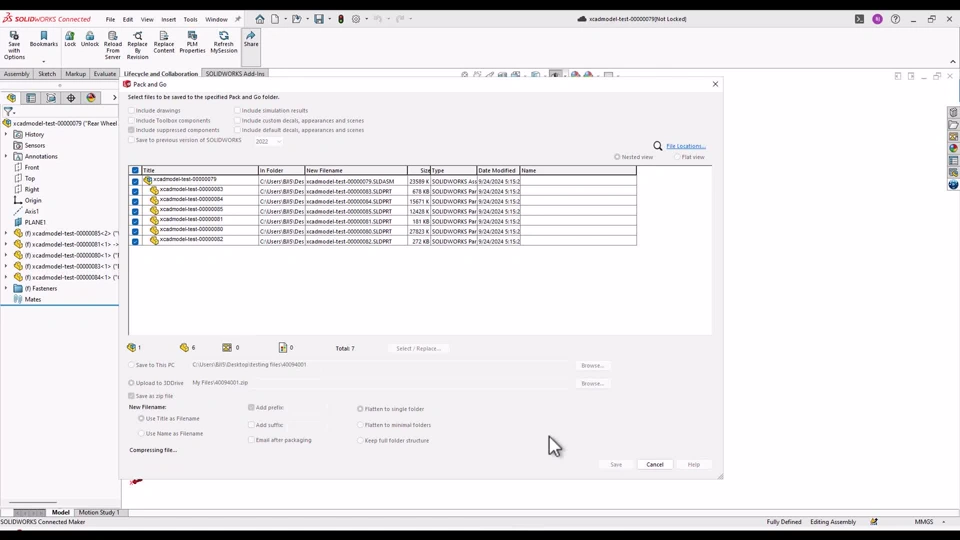Image resolution: width=960 pixels, height=540 pixels.
Task: Select Flatten to single folder
Action: [x=361, y=408]
